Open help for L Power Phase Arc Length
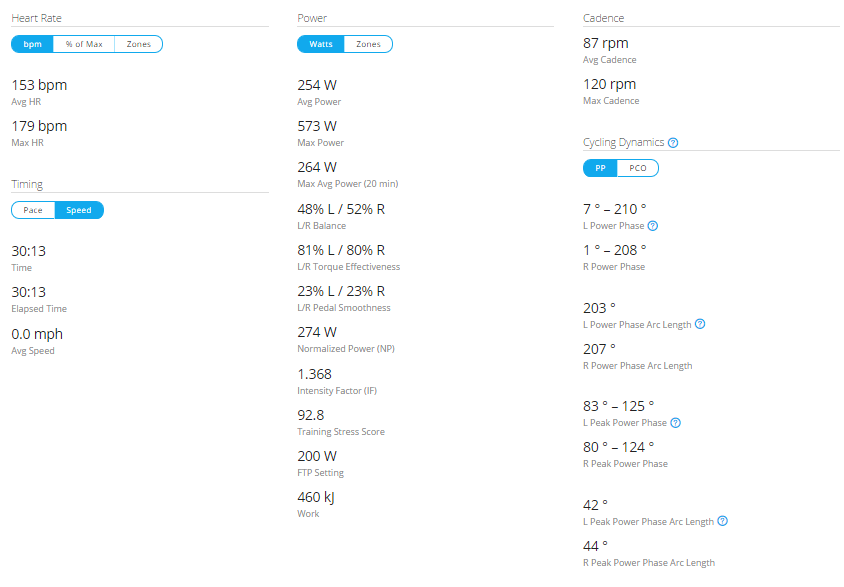 click(700, 324)
